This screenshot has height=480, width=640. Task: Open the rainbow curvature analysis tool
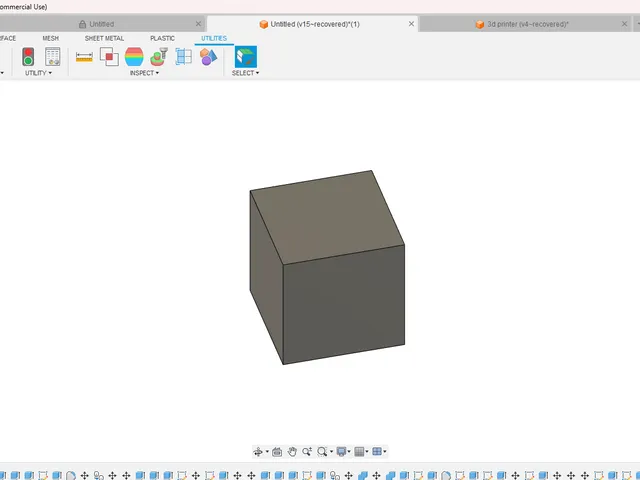134,57
